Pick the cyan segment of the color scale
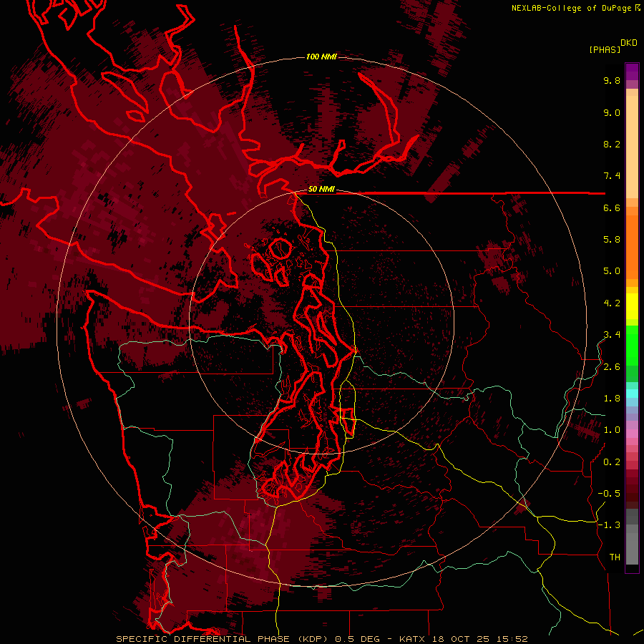644x644 pixels. point(632,394)
